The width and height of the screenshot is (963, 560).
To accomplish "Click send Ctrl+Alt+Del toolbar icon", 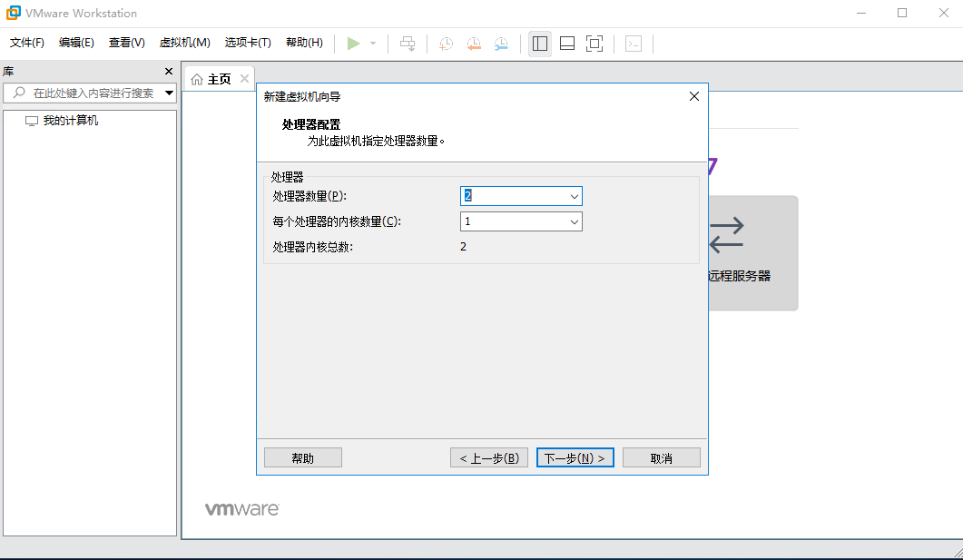I will [x=408, y=44].
